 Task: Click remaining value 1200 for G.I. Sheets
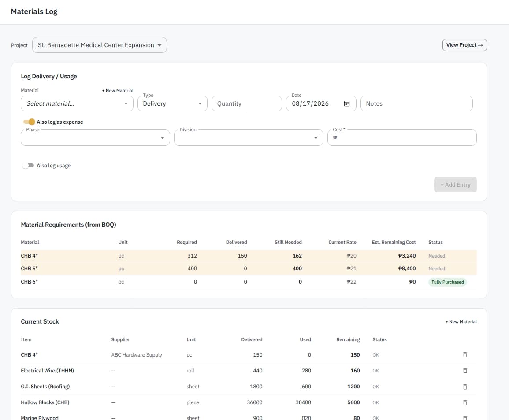coord(353,387)
